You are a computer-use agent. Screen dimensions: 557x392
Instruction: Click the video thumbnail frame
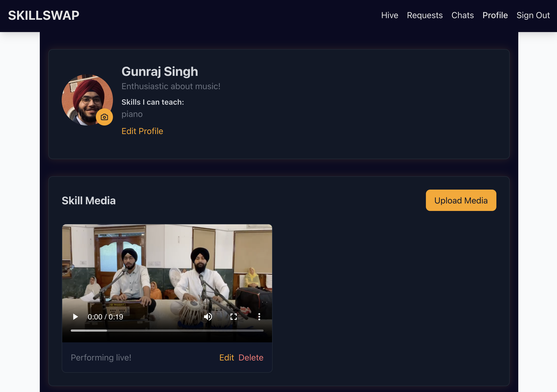167,267
